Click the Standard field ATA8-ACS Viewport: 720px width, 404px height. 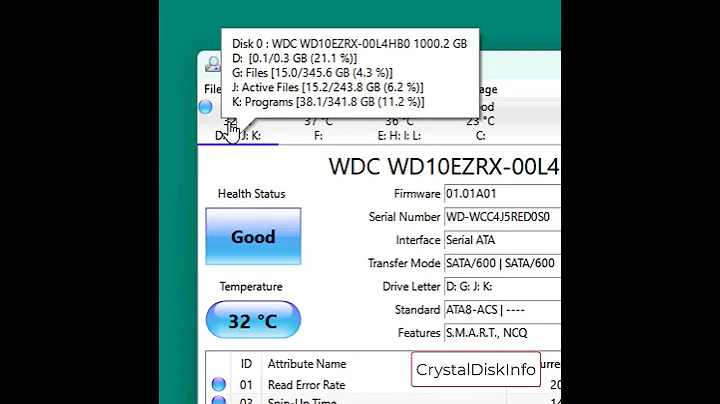[x=502, y=310]
